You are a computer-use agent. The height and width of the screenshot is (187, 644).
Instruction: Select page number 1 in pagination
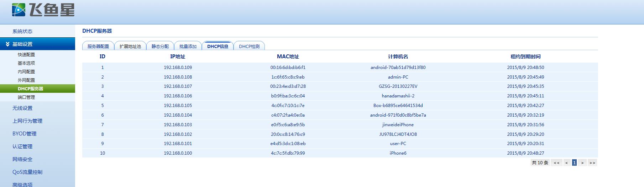click(574, 163)
